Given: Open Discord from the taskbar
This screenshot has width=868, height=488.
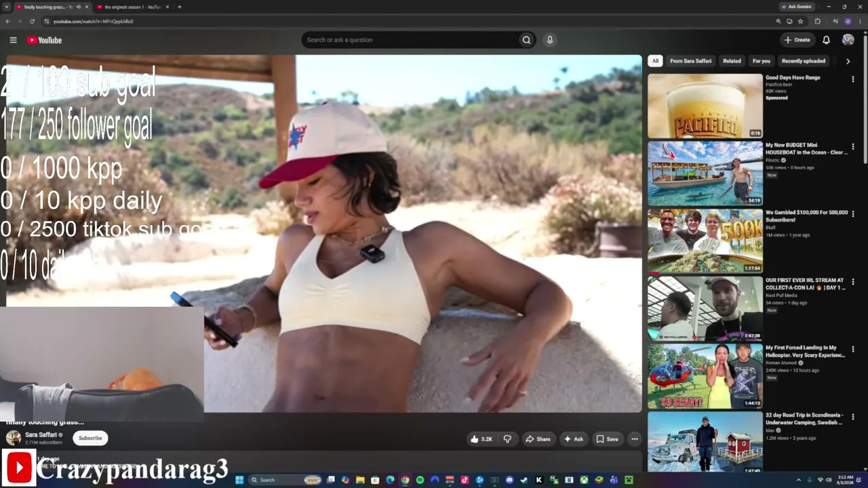Looking at the screenshot, I should [509, 480].
